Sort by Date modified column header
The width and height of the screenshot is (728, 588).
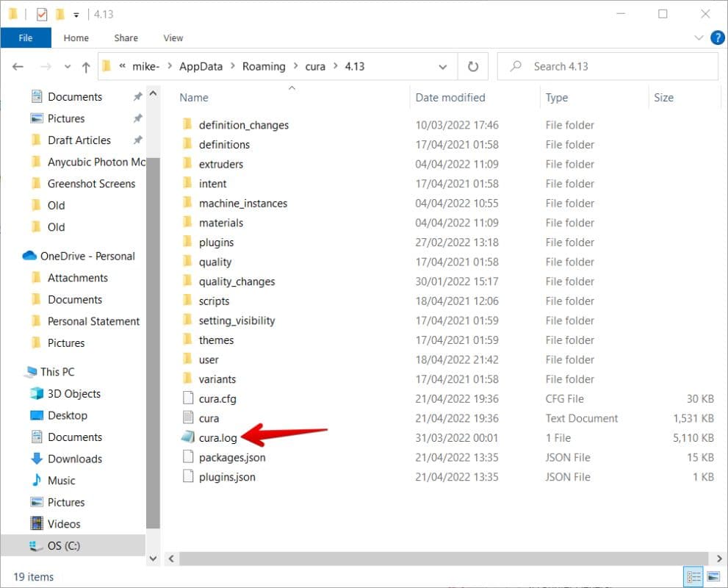tap(450, 98)
